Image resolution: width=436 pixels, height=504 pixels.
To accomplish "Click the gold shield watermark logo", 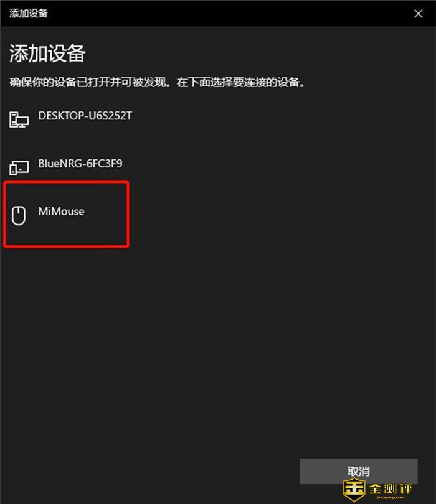I will coord(354,490).
